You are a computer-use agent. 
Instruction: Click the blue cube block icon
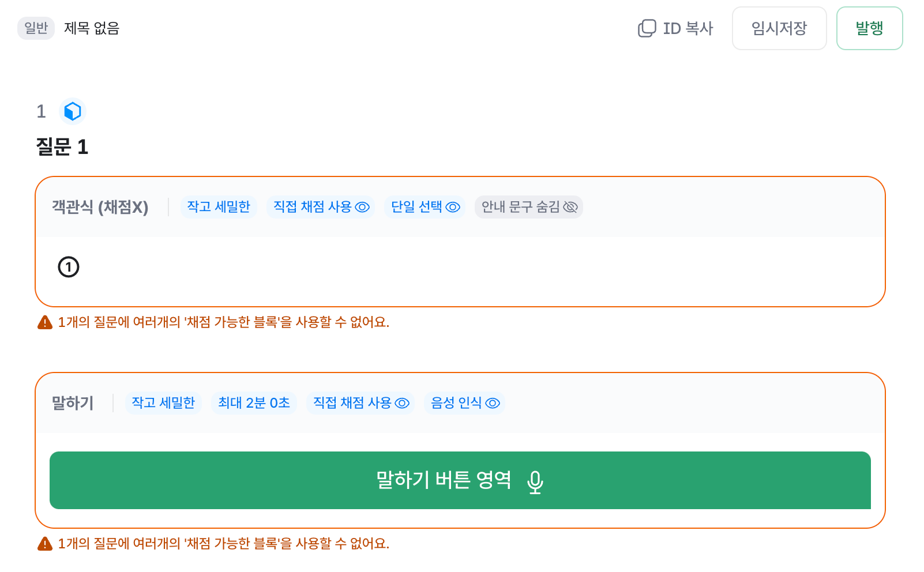pos(73,111)
